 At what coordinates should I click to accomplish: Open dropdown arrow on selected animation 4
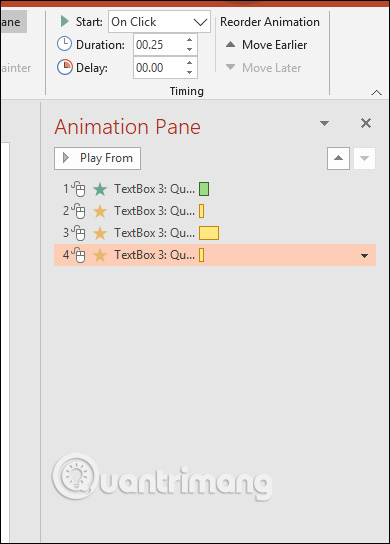point(364,256)
